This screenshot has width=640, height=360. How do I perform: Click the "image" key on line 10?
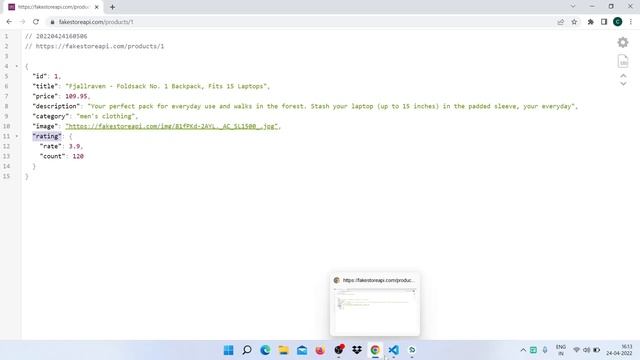(x=45, y=126)
